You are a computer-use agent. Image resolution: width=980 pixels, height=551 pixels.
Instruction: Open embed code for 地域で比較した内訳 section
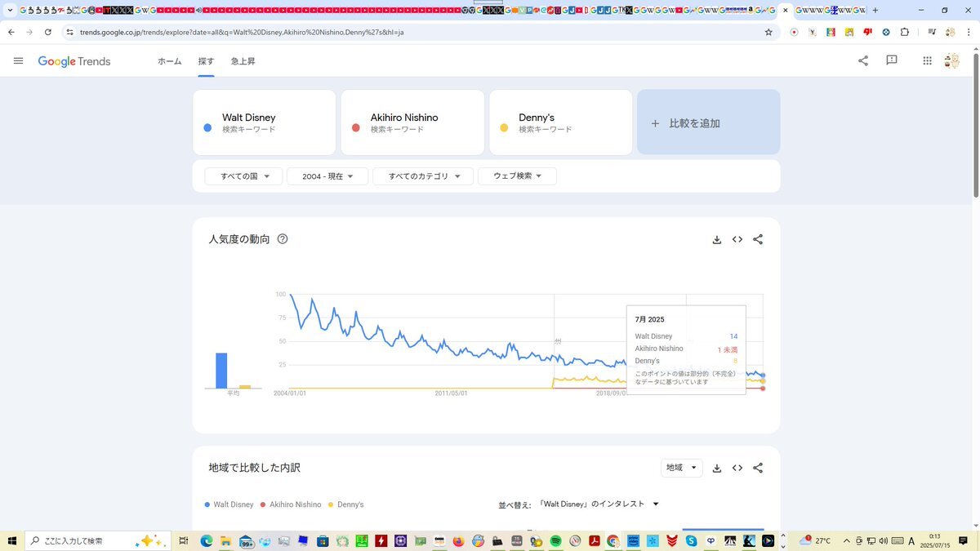pyautogui.click(x=737, y=468)
